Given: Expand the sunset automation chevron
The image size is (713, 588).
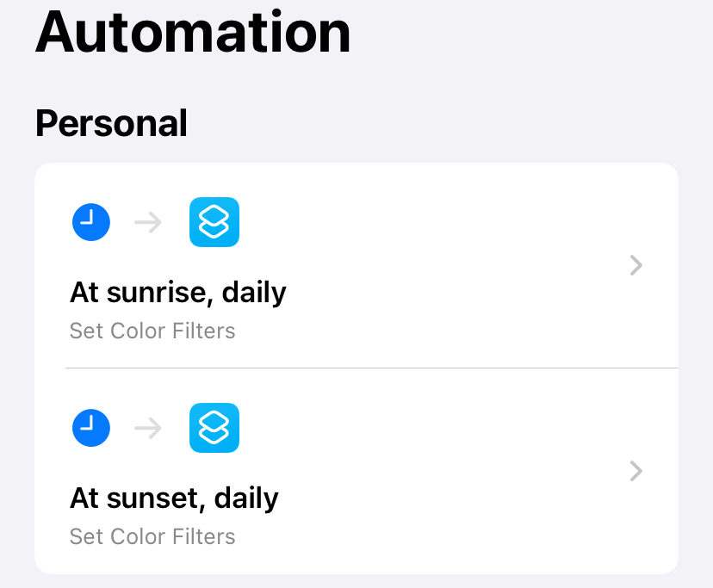Looking at the screenshot, I should coord(635,471).
